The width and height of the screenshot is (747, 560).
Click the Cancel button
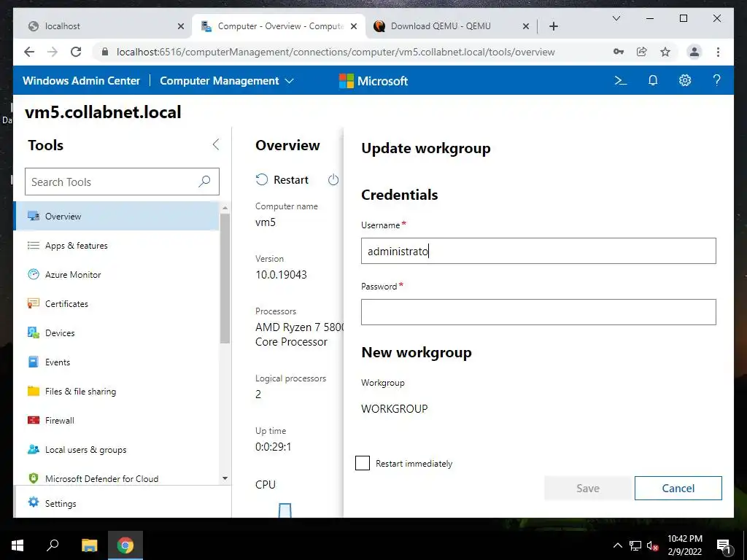pyautogui.click(x=678, y=488)
